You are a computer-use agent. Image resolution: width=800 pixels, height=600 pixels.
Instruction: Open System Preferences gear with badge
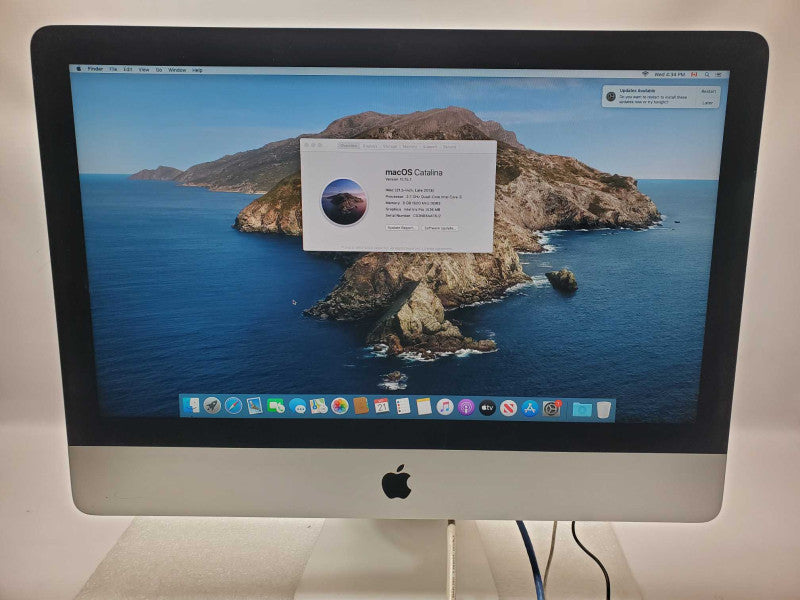coord(552,409)
